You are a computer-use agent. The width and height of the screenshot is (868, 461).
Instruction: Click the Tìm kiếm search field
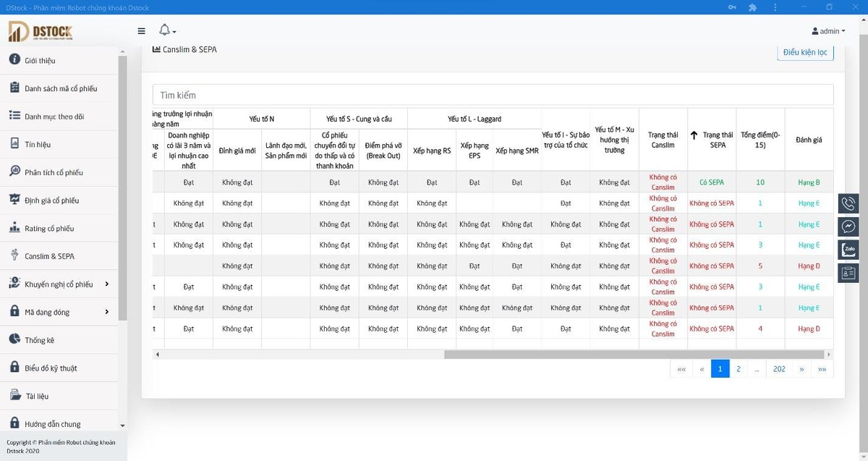pyautogui.click(x=493, y=95)
